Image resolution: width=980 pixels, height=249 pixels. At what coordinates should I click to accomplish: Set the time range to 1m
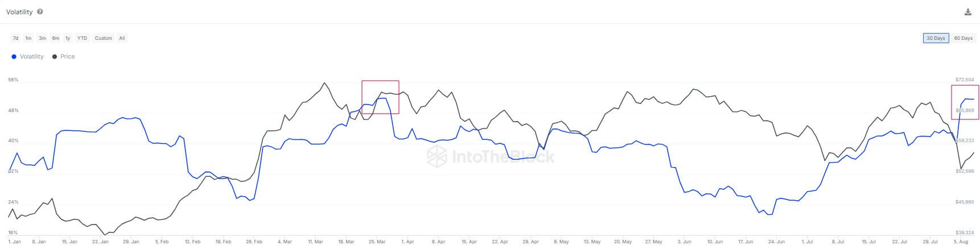tap(28, 38)
